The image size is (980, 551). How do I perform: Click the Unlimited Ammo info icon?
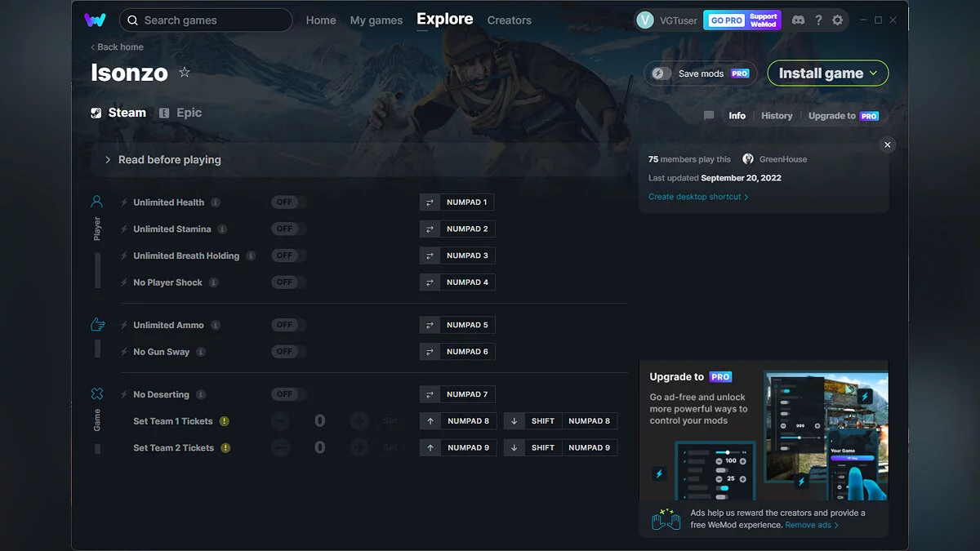coord(216,325)
